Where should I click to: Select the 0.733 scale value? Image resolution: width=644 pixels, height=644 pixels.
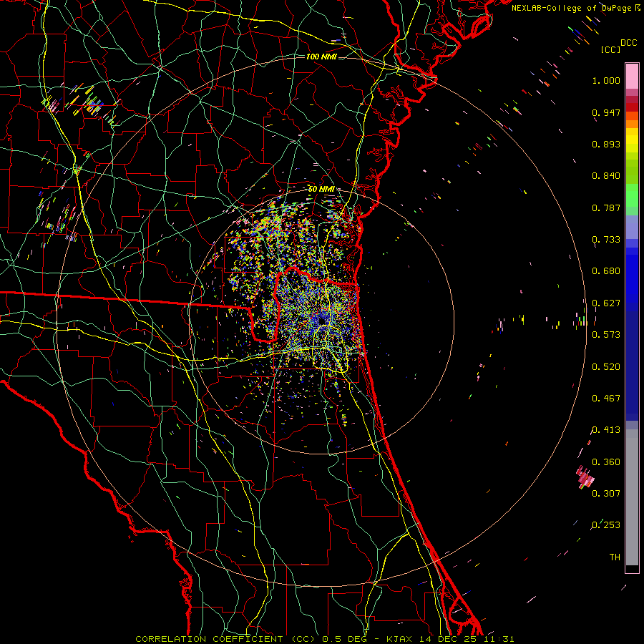point(606,240)
